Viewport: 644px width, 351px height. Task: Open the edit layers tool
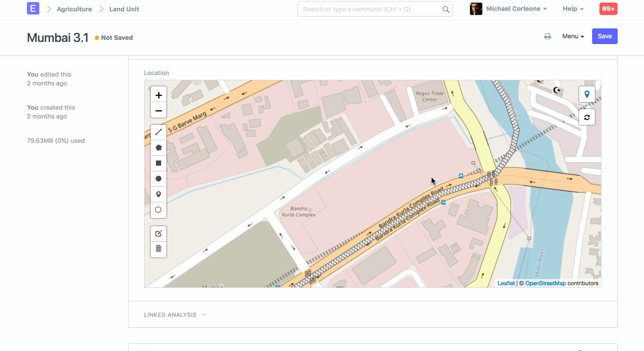(x=159, y=233)
